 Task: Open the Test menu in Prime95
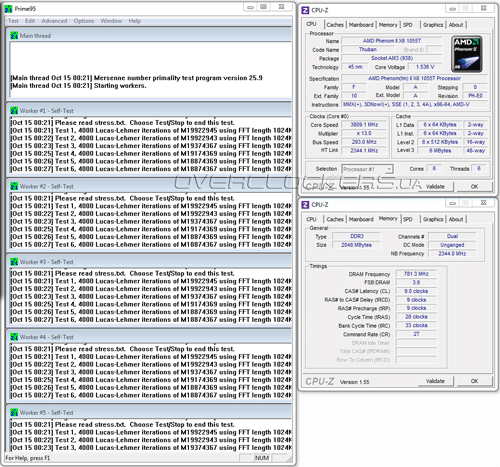[13, 21]
